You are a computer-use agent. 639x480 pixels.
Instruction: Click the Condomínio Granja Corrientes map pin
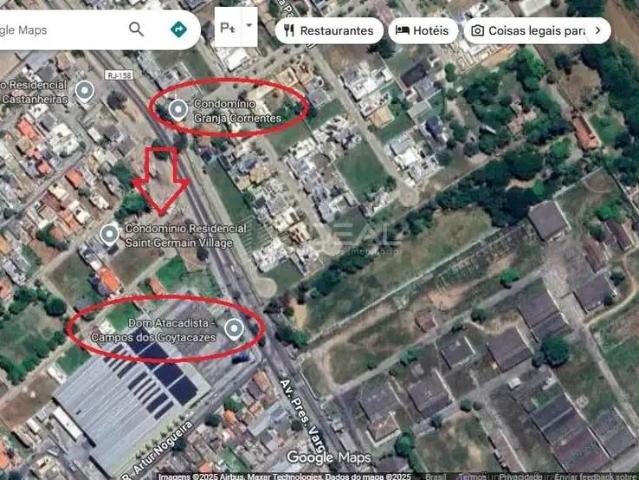[178, 109]
